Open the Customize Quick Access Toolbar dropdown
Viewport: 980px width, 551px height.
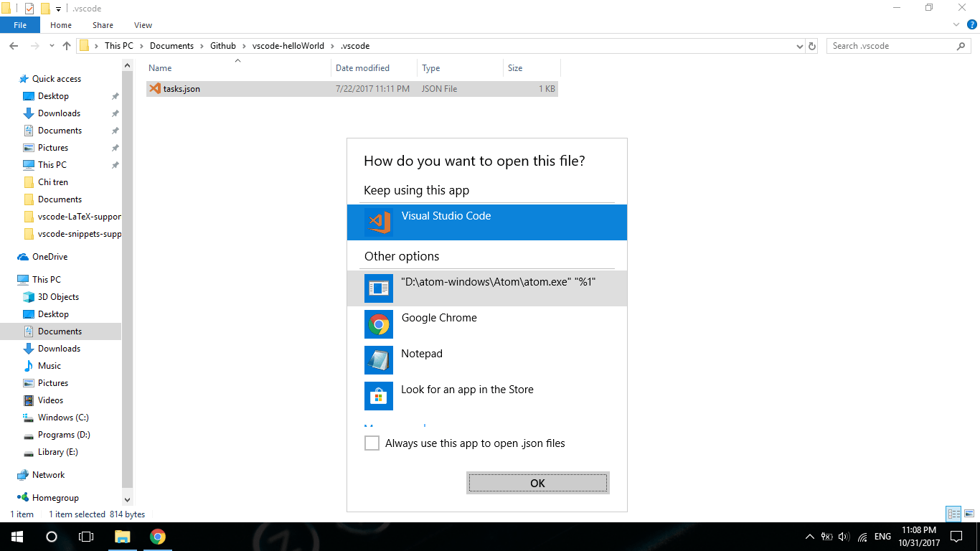coord(58,9)
